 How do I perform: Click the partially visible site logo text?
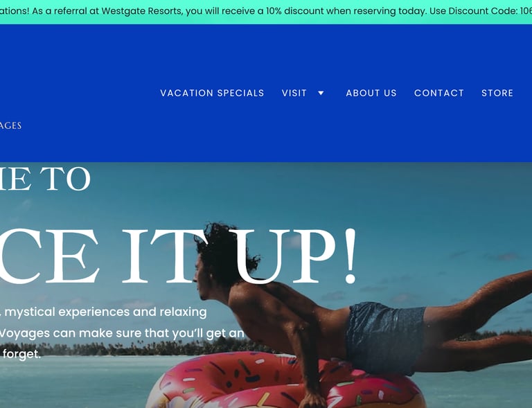pos(10,125)
